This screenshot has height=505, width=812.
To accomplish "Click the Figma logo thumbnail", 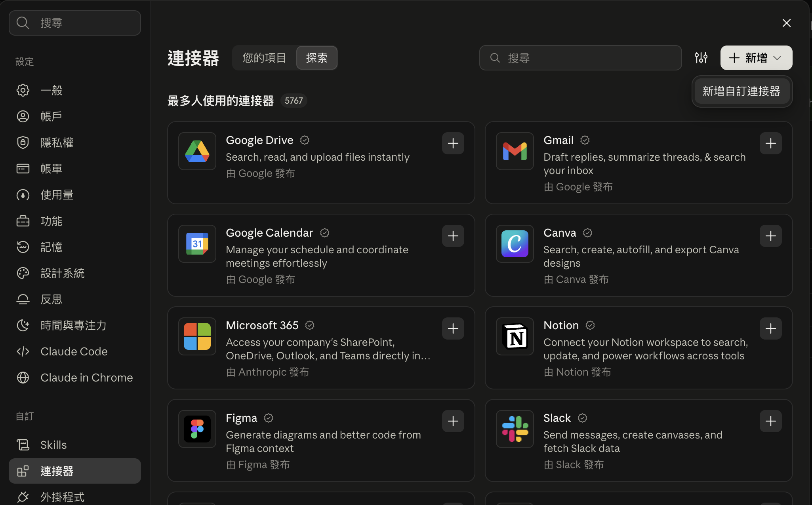I will 197,429.
